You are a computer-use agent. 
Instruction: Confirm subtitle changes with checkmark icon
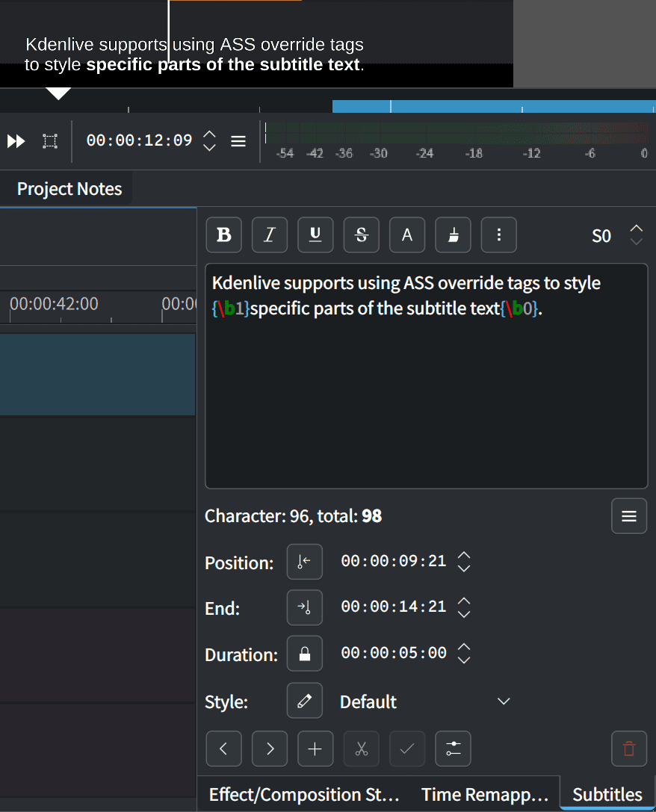pyautogui.click(x=406, y=749)
